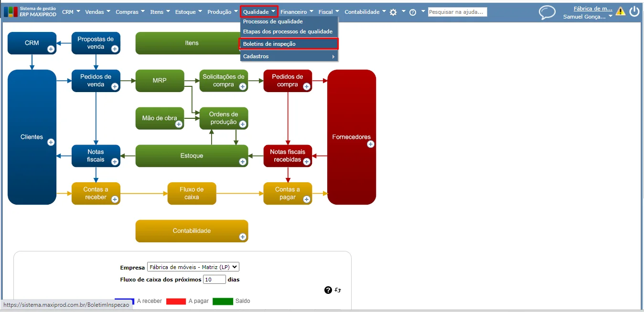The height and width of the screenshot is (312, 644).
Task: Open the chat speech bubble icon
Action: (547, 13)
